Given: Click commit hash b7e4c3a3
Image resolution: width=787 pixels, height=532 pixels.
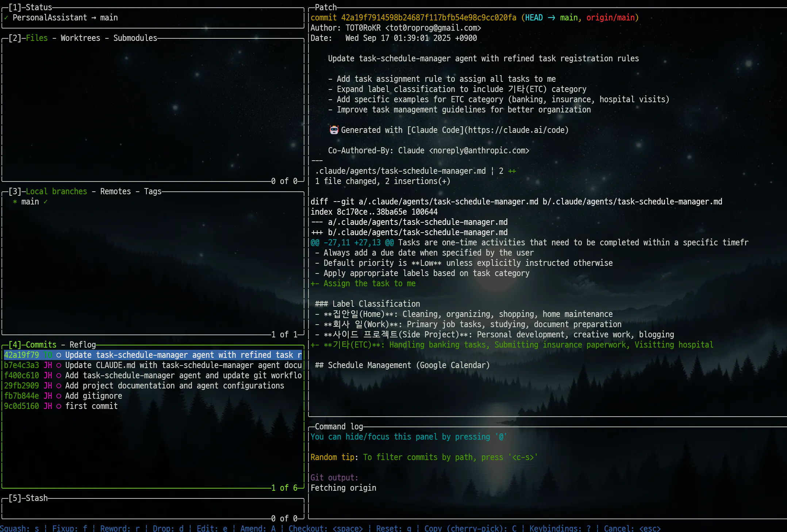Looking at the screenshot, I should 22,365.
